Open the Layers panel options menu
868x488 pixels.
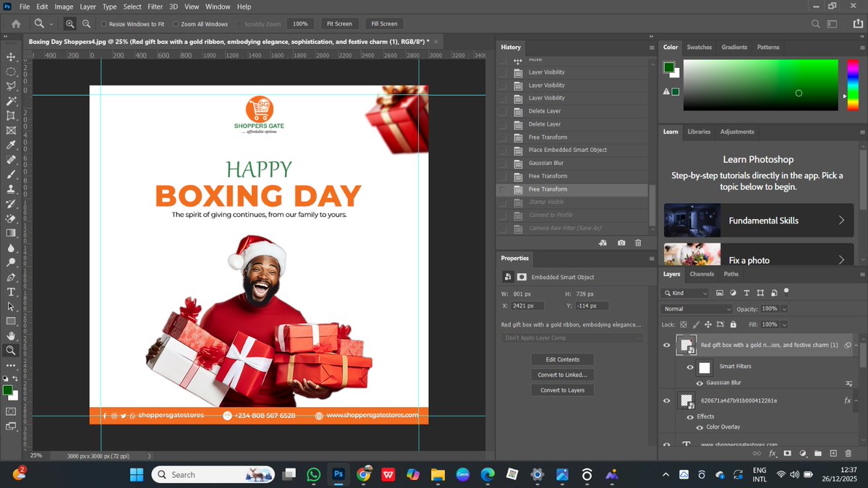click(862, 275)
